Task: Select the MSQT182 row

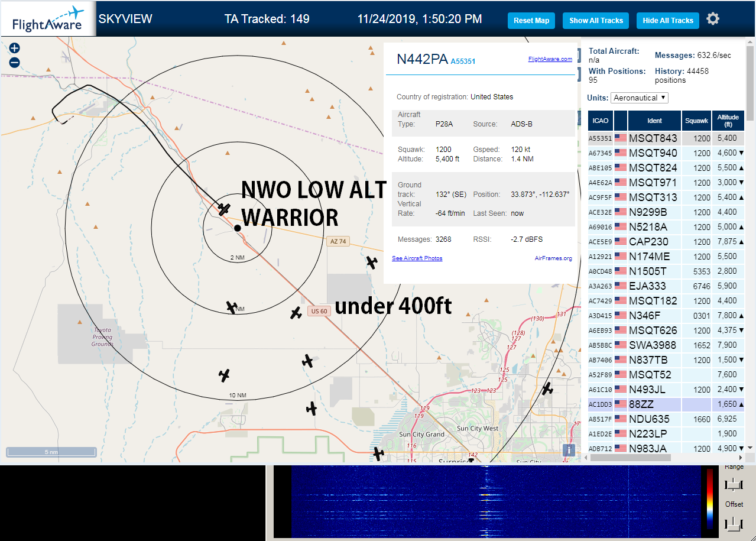Action: point(666,301)
